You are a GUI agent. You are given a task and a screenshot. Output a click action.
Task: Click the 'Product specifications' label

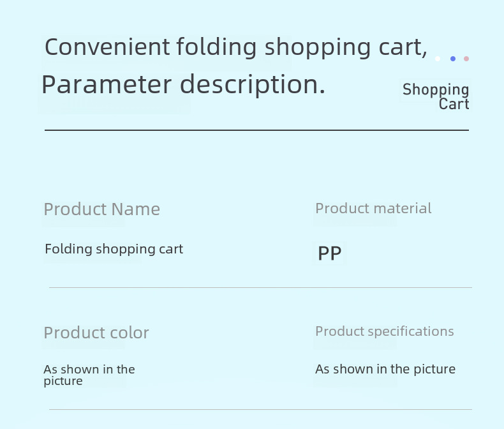point(385,331)
